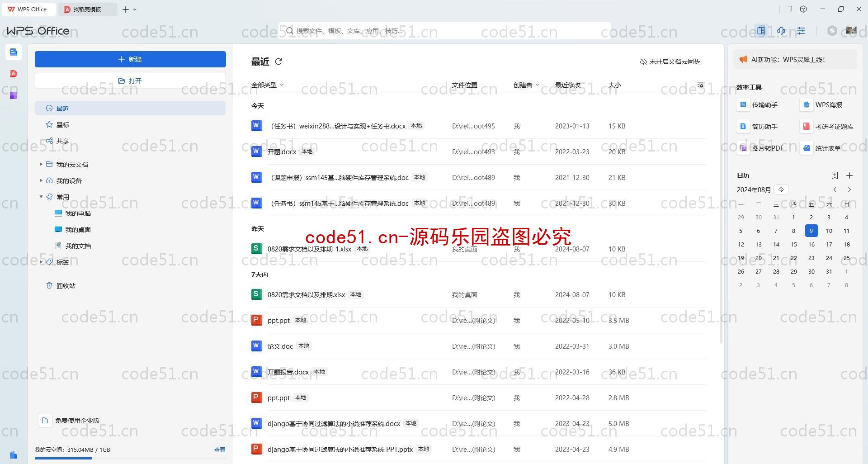868x464 pixels.
Task: Open the 全部类型 filter dropdown
Action: point(268,85)
